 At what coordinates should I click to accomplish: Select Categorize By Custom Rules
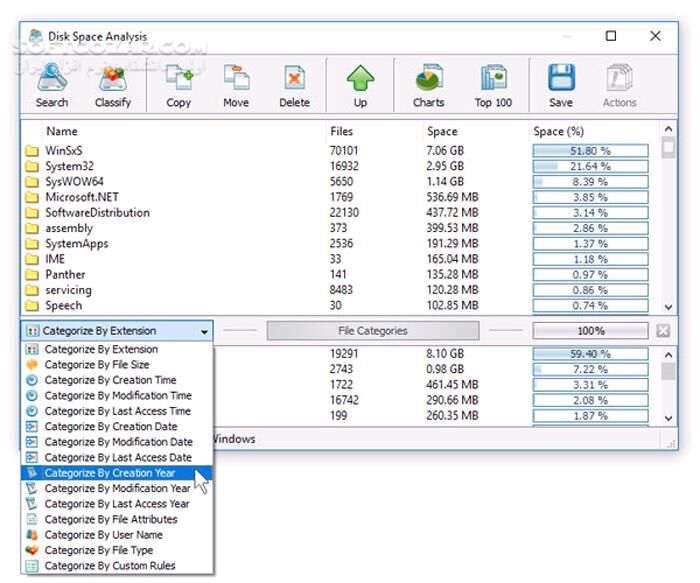109,566
